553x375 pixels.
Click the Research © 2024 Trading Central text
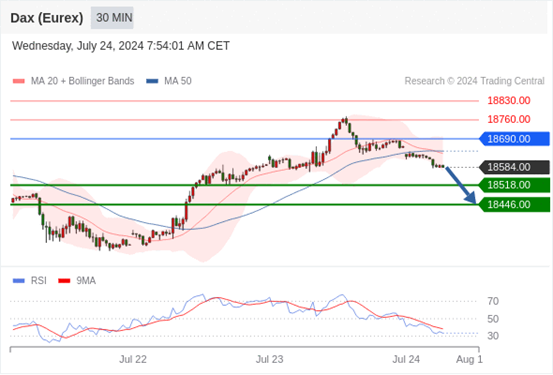(x=474, y=81)
